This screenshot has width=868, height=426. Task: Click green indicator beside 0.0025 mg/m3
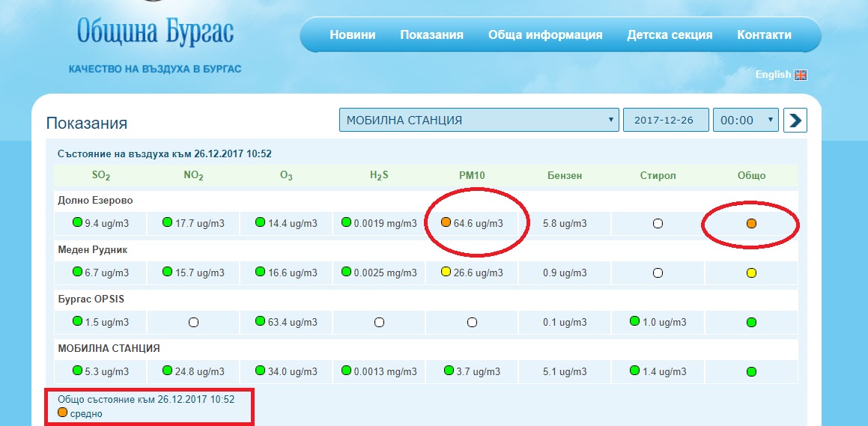point(347,272)
